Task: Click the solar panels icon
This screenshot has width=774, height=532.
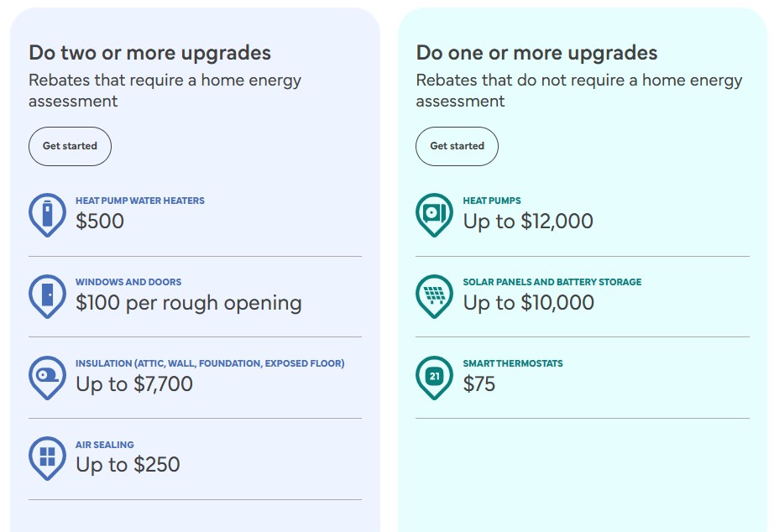Action: [434, 294]
